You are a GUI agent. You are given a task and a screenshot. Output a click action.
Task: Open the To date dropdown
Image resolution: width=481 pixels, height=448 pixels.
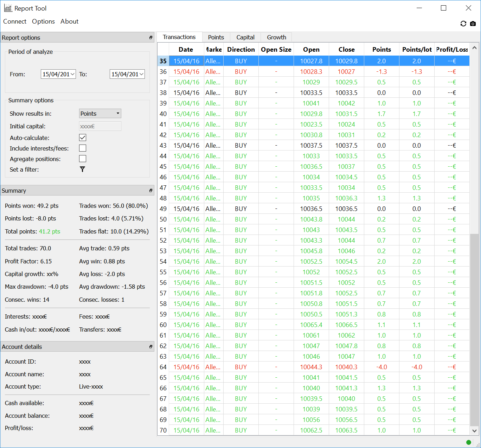pyautogui.click(x=141, y=74)
